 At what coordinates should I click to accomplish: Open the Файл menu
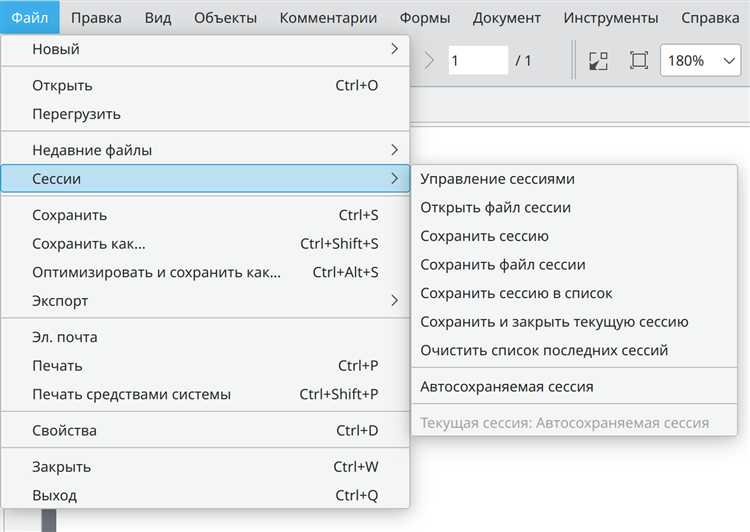30,18
